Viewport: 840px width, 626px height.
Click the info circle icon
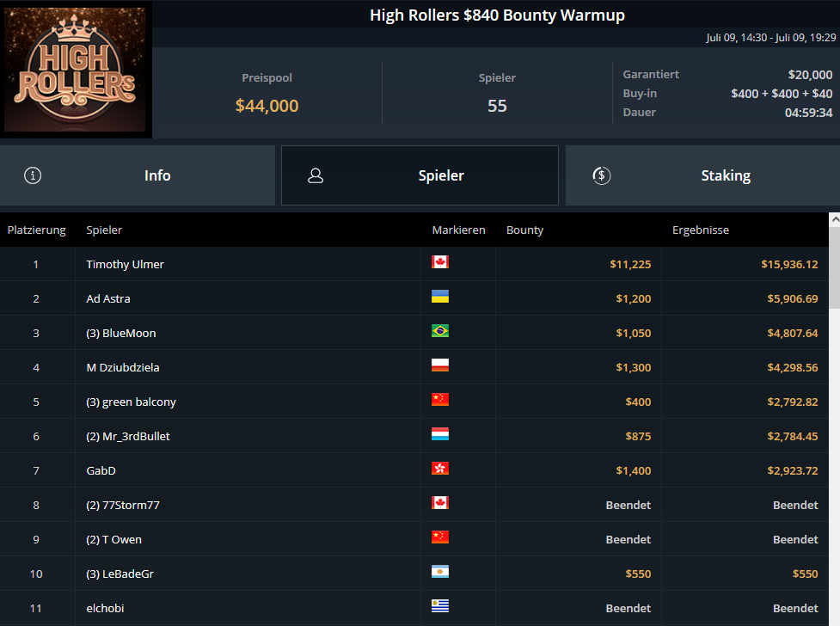click(33, 175)
